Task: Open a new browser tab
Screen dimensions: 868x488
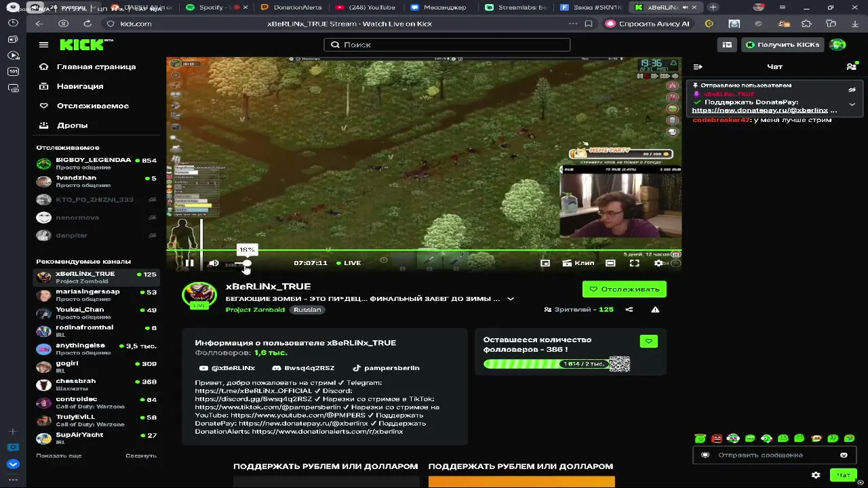Action: (713, 7)
